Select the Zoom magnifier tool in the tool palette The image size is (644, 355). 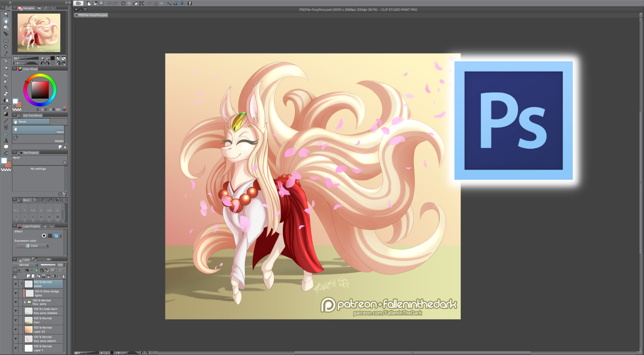(6, 14)
